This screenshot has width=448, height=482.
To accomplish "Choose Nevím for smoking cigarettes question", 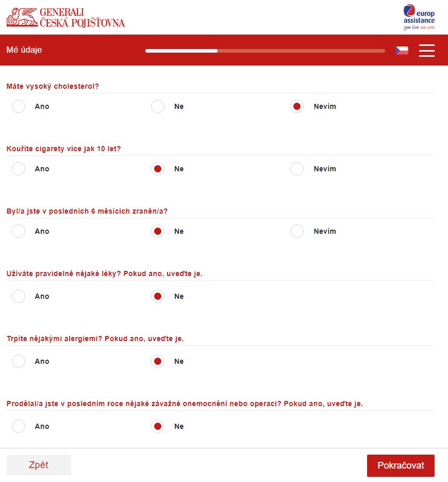I will pos(297,169).
